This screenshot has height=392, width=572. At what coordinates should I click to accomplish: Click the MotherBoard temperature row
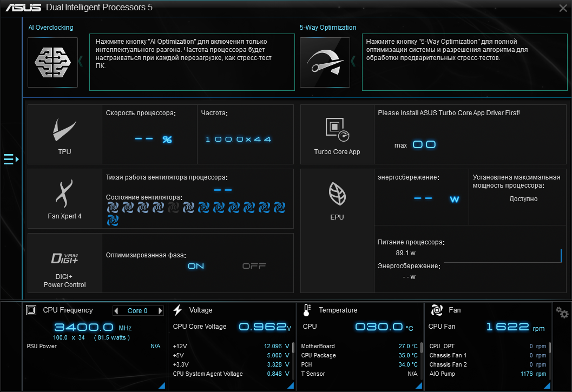[x=359, y=346]
